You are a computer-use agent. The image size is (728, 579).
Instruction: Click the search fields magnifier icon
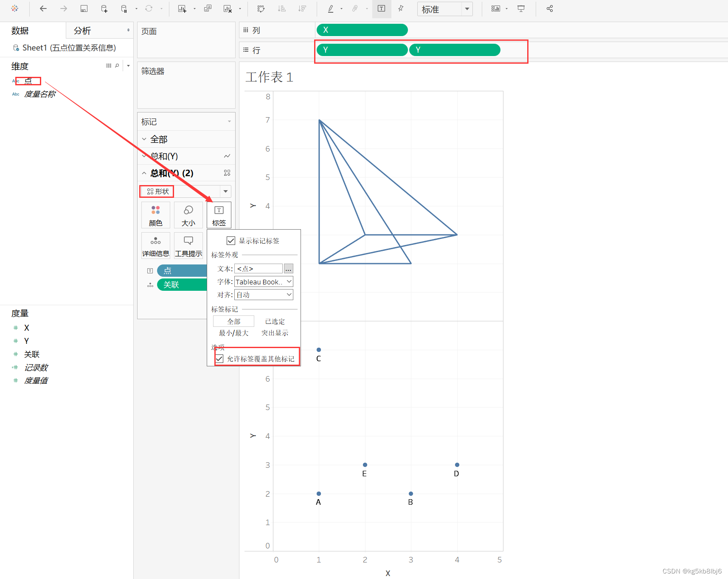117,65
